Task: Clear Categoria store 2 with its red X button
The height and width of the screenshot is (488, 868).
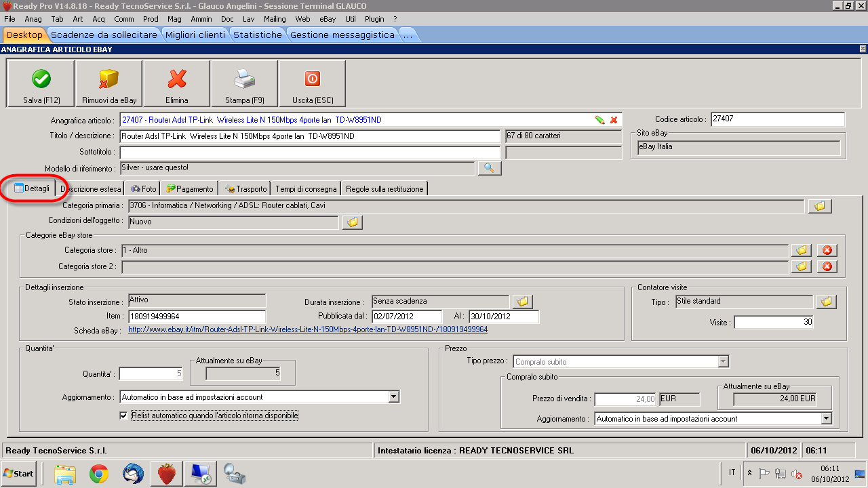Action: [827, 266]
